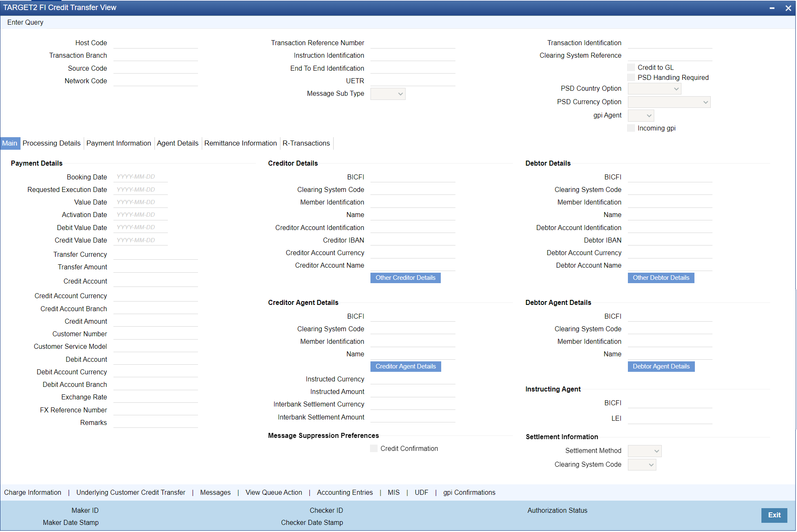Show Accounting Entries
This screenshot has height=532, width=797.
(345, 493)
